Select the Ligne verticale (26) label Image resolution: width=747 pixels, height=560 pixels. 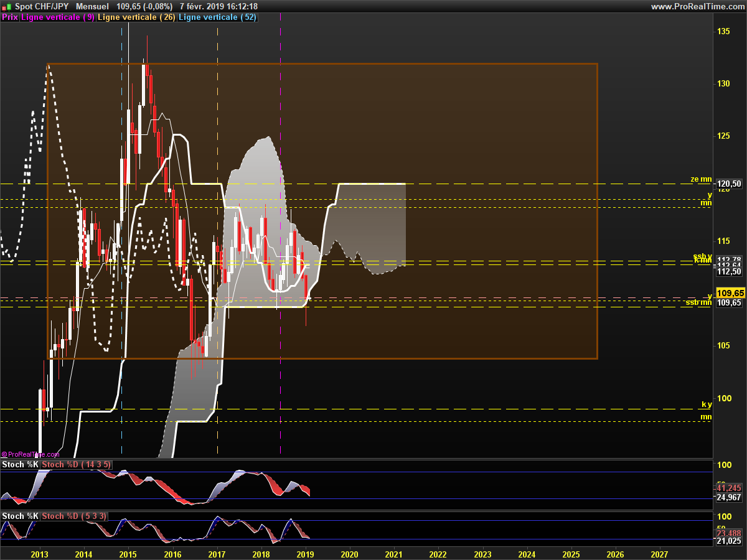(x=137, y=17)
